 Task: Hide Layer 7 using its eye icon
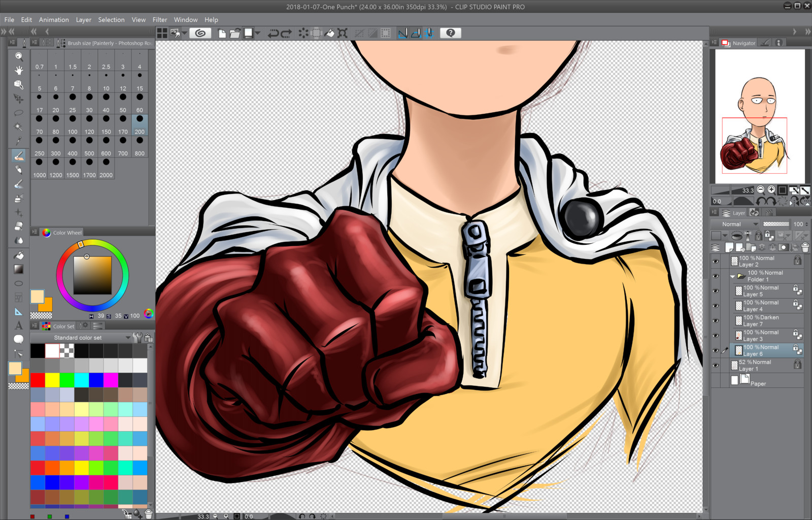pyautogui.click(x=716, y=321)
